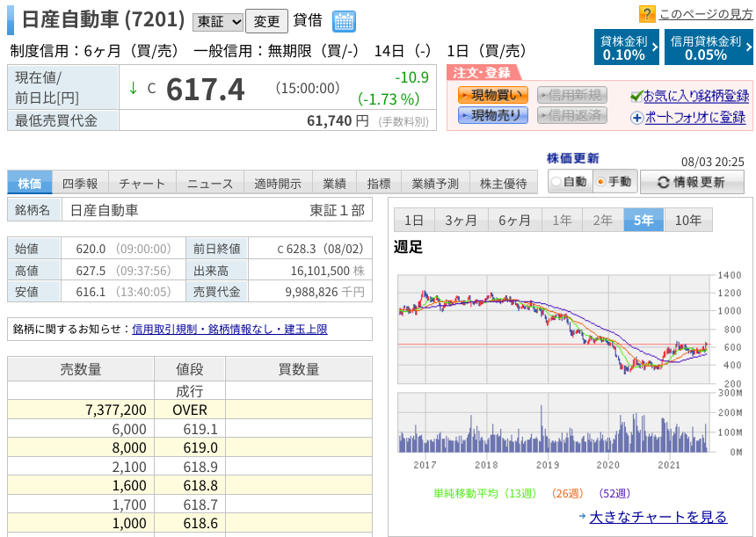Open the 東証 market dropdown

point(217,22)
